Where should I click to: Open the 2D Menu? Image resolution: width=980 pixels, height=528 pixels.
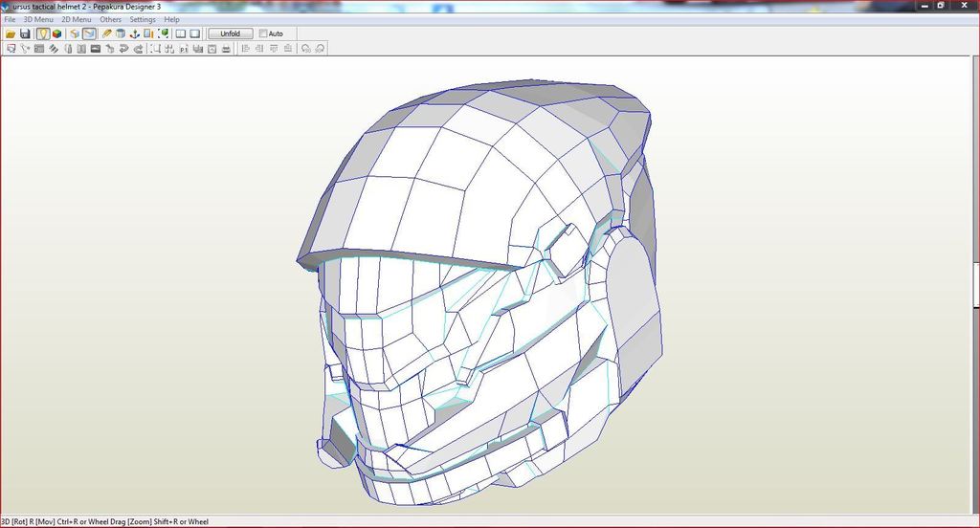tap(77, 19)
